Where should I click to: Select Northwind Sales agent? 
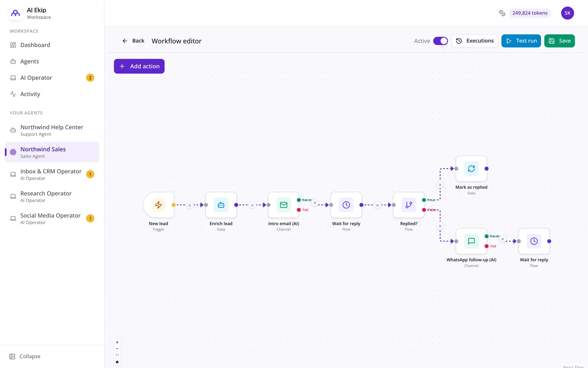52,152
